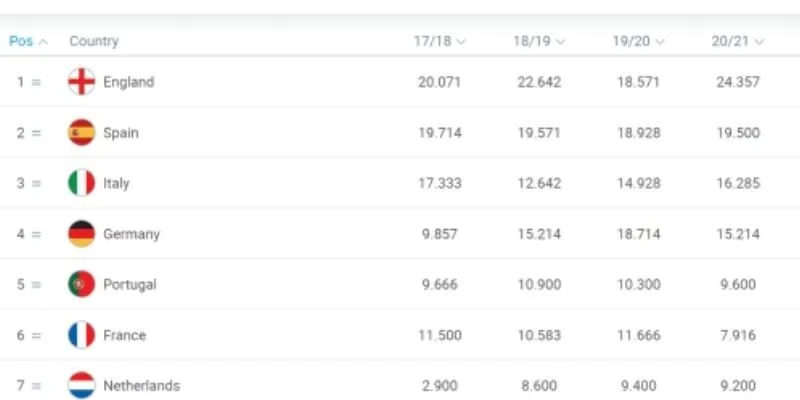Open the England country link
800x400 pixels.
click(x=128, y=82)
